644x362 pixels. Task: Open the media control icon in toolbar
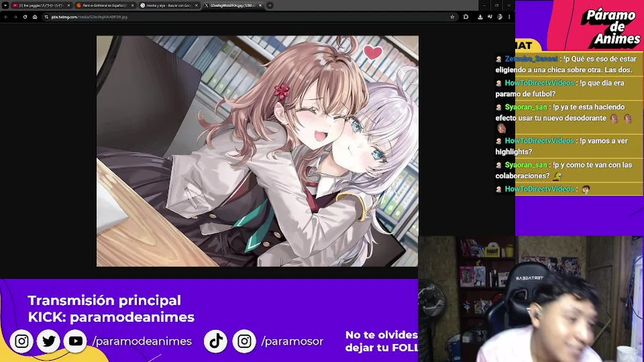tap(490, 17)
